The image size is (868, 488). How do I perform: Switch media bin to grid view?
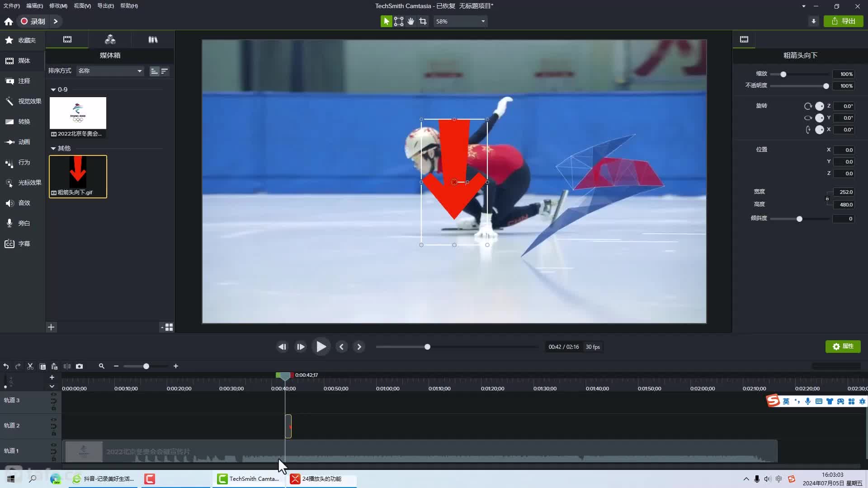coord(169,327)
